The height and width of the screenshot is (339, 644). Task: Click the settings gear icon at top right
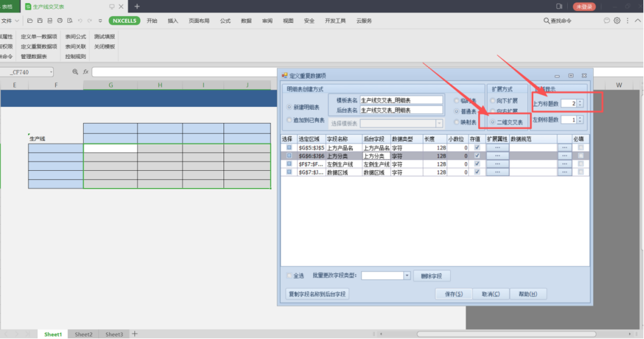click(617, 20)
